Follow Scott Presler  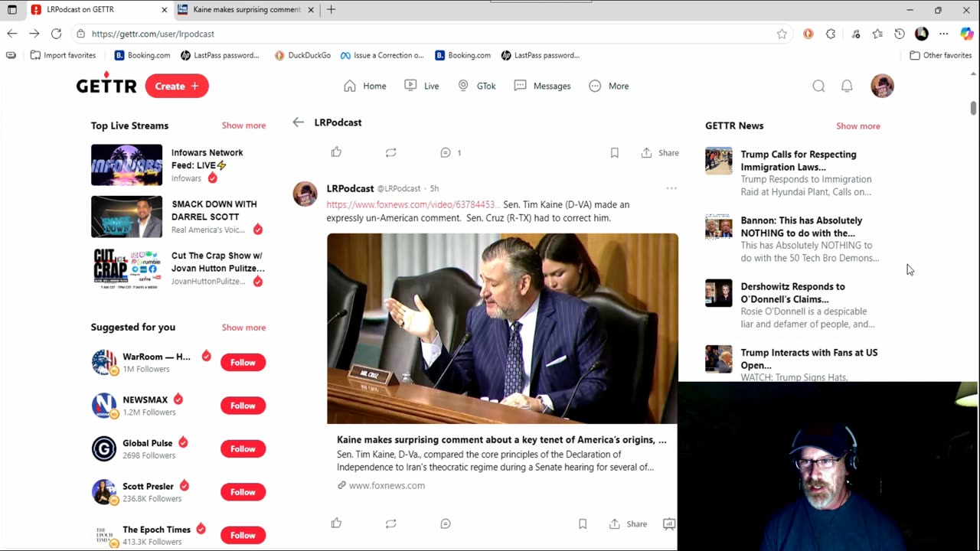(243, 492)
